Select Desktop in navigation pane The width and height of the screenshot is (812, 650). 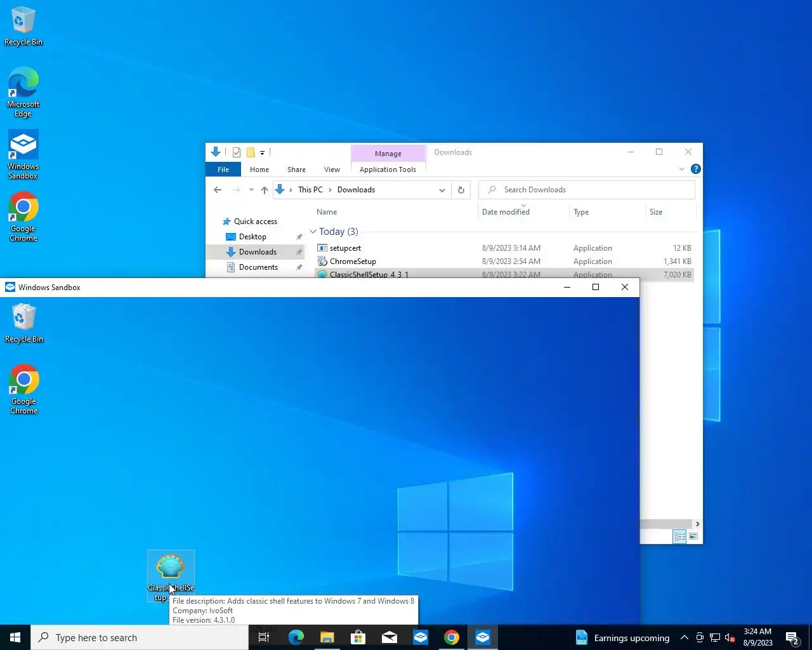coord(255,237)
